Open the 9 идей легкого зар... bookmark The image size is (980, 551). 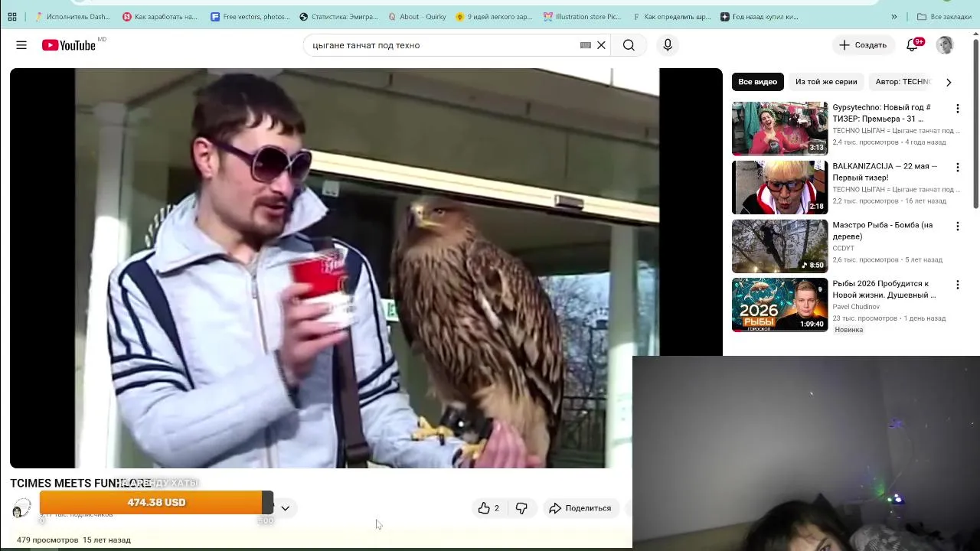click(x=494, y=16)
